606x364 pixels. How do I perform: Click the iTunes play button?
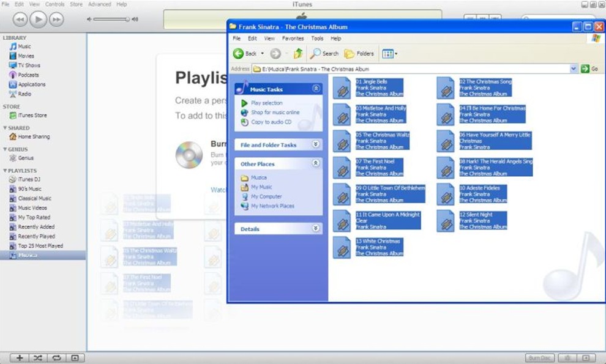click(x=38, y=20)
